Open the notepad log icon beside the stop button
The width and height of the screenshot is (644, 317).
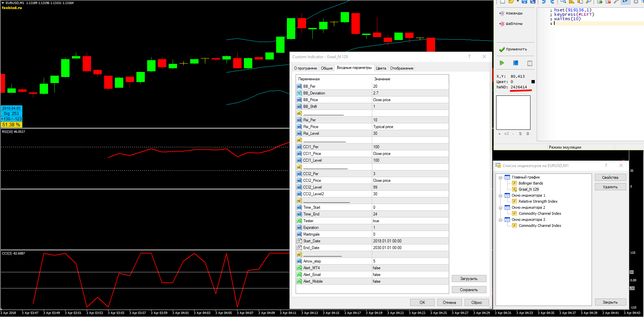pos(530,63)
